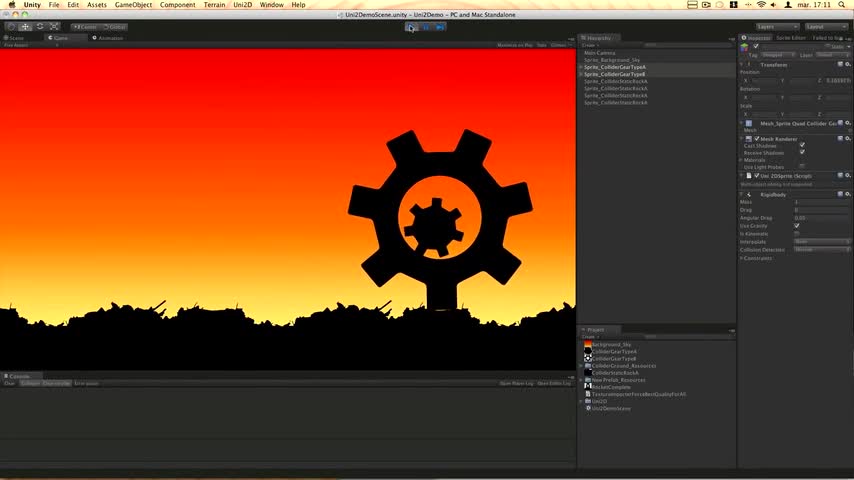
Task: Expand Sprite_ColliderGearTypeB hierarchy node
Action: pyautogui.click(x=581, y=74)
